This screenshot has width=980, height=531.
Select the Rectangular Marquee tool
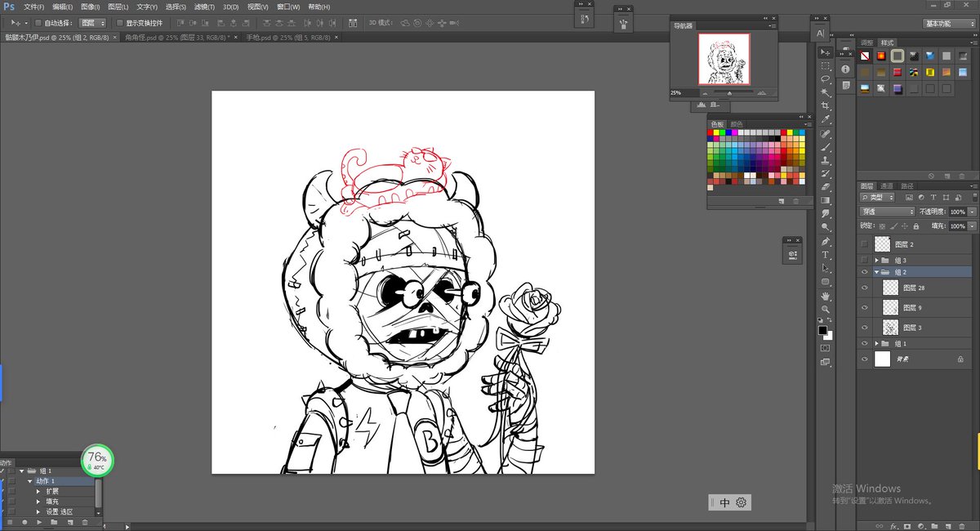pyautogui.click(x=826, y=66)
